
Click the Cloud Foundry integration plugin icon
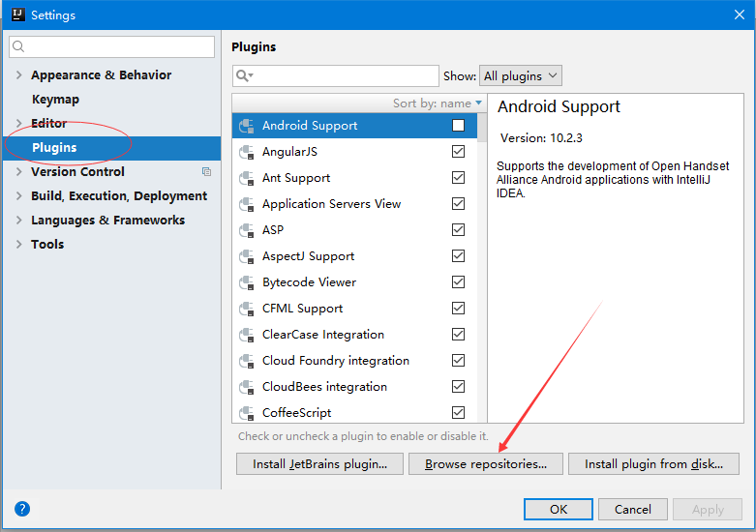tap(246, 361)
